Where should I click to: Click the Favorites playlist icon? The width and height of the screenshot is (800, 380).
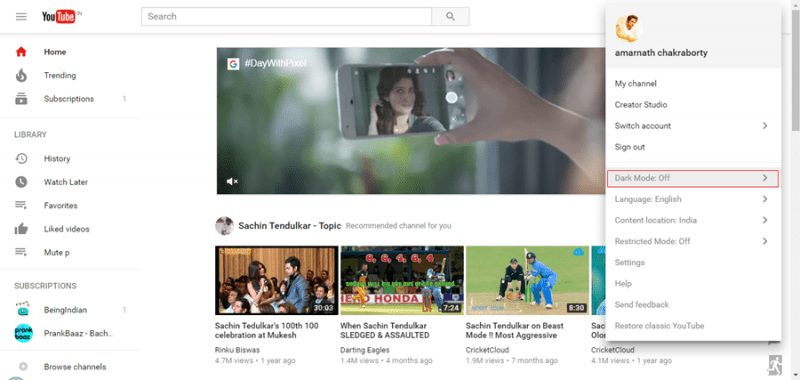point(21,206)
